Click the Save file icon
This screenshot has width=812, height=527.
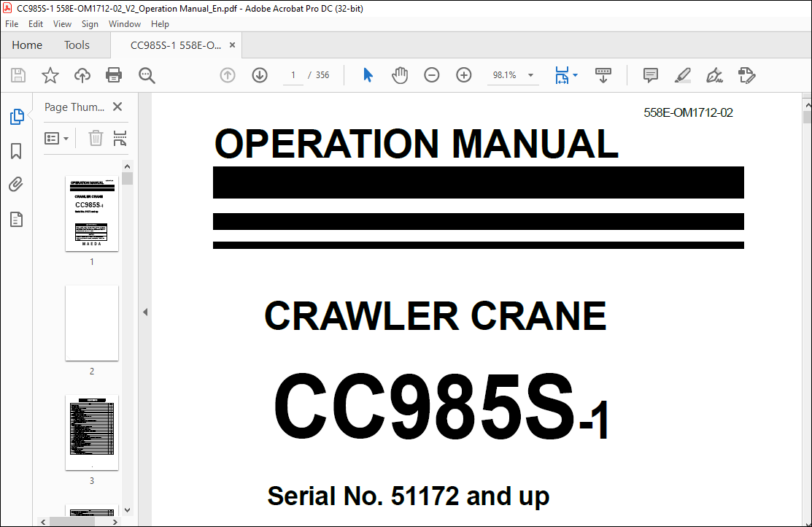click(18, 75)
